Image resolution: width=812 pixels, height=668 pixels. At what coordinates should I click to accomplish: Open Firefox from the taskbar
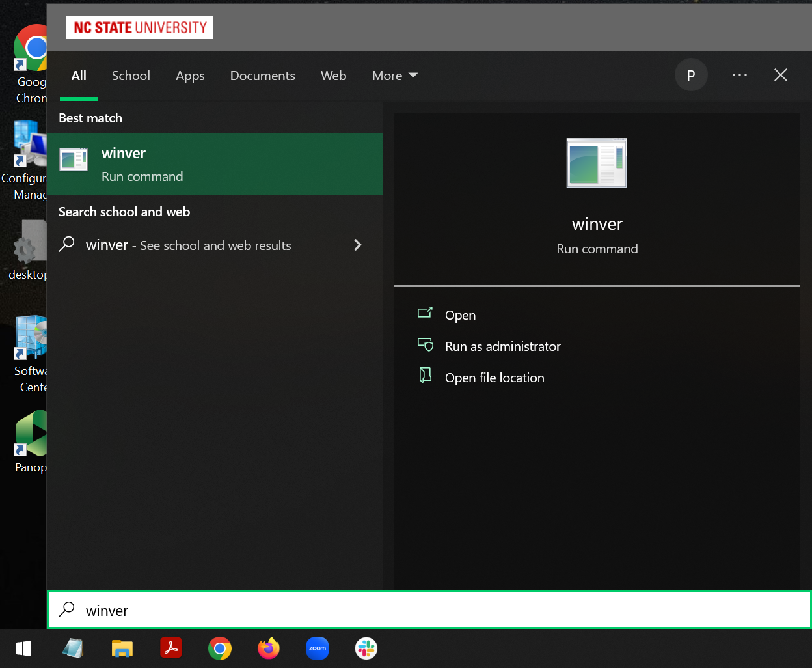point(268,648)
